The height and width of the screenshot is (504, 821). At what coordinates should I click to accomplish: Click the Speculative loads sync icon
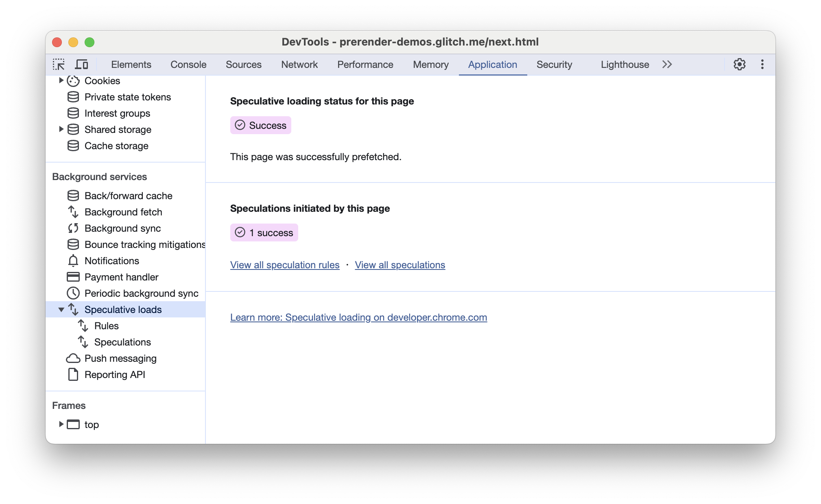click(x=73, y=309)
